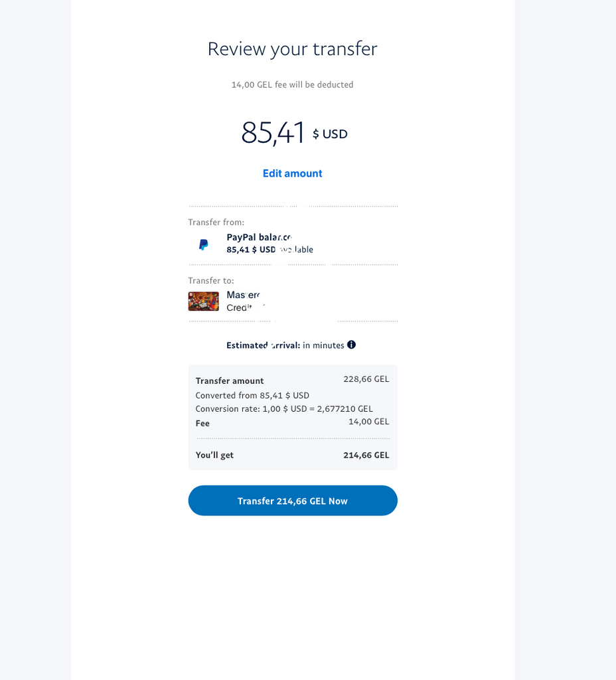
Task: Click Converted from 85,41 $ USD line
Action: (252, 396)
